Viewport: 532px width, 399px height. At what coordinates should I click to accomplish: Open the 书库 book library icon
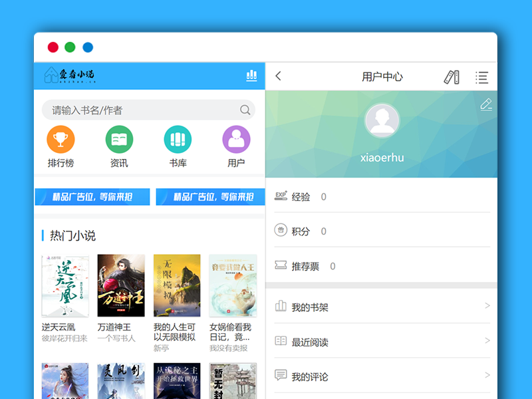(x=177, y=140)
